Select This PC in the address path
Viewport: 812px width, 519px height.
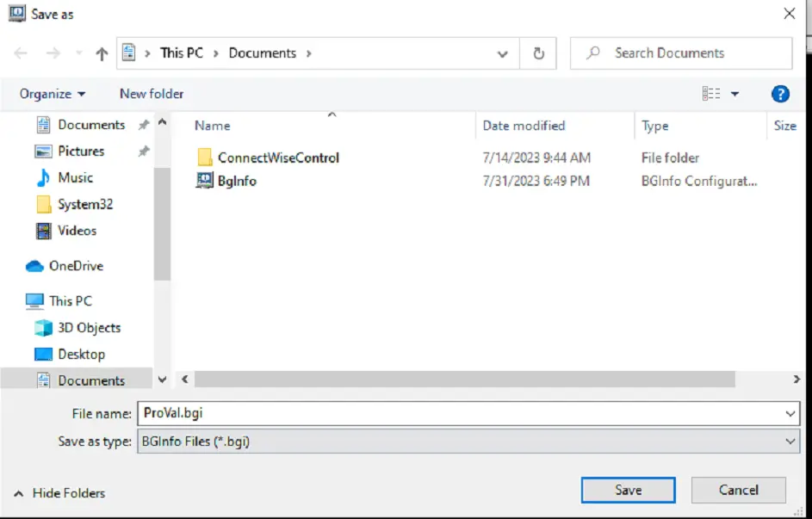181,53
